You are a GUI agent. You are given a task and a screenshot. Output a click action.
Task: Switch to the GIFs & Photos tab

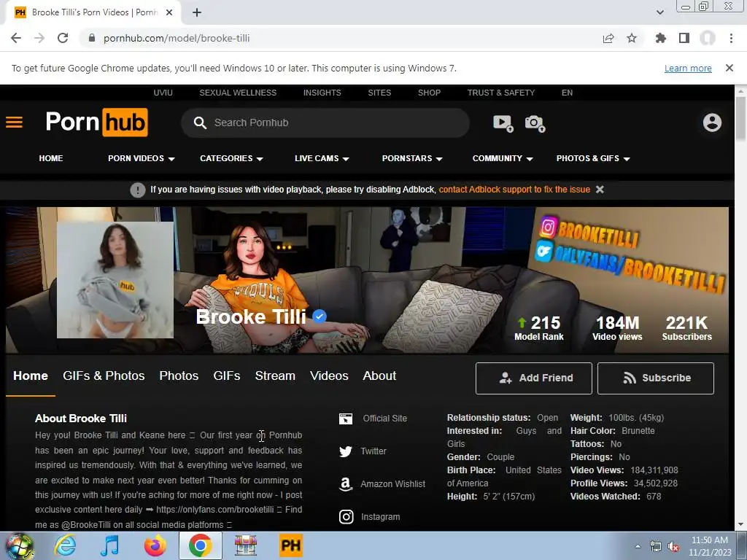[x=104, y=376]
